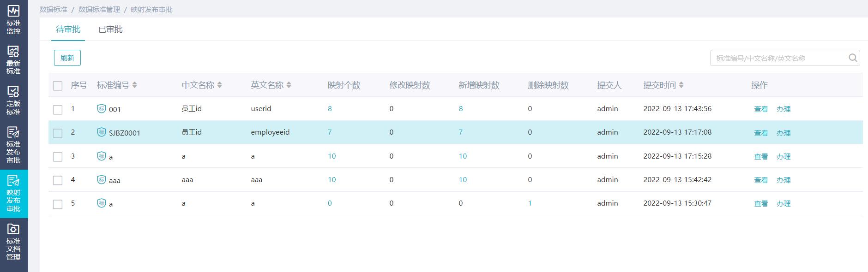Open 标准发布审批 in the sidebar
Viewport: 868px width, 272px height.
pos(13,144)
